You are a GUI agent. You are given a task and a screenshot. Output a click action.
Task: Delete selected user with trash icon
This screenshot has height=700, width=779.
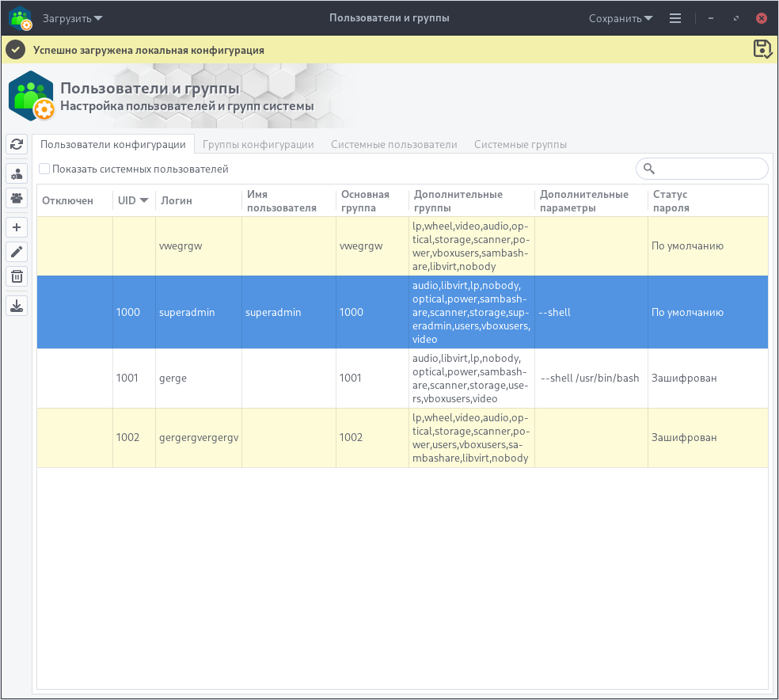click(x=17, y=276)
